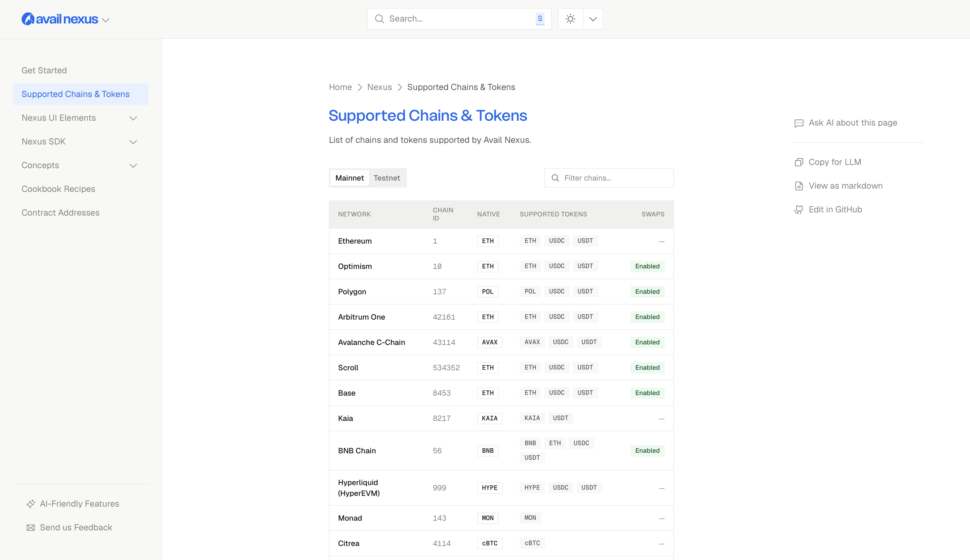Click the View as markdown document icon
Screen dimensions: 970x560
(799, 186)
